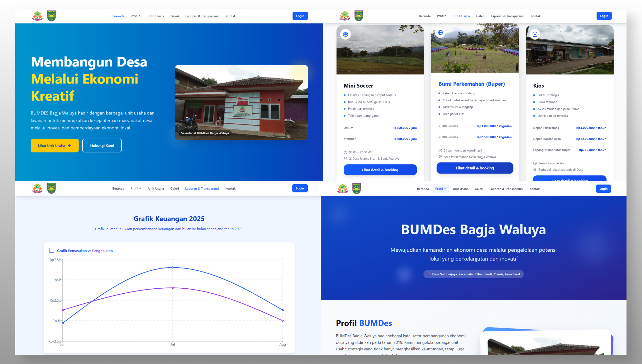Screen dimensions: 642x364
Task: Click the globe icon on the Bumi Perkemahan card
Action: pos(440,33)
